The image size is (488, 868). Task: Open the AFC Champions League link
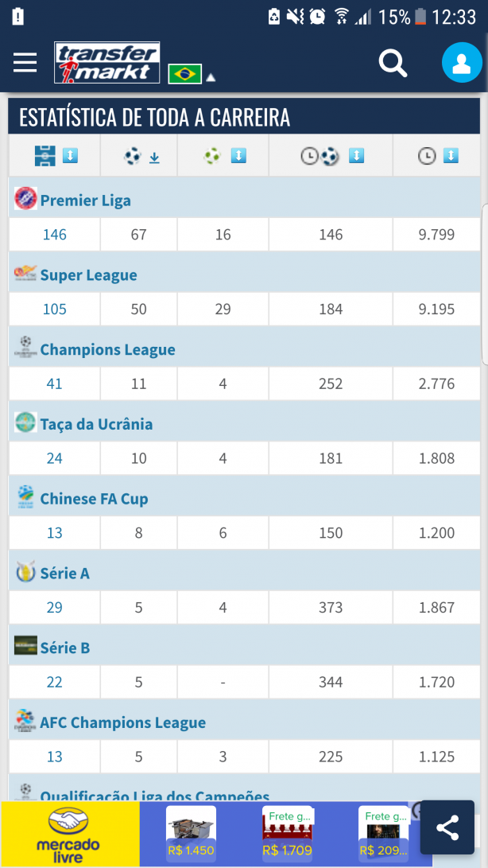(x=123, y=722)
